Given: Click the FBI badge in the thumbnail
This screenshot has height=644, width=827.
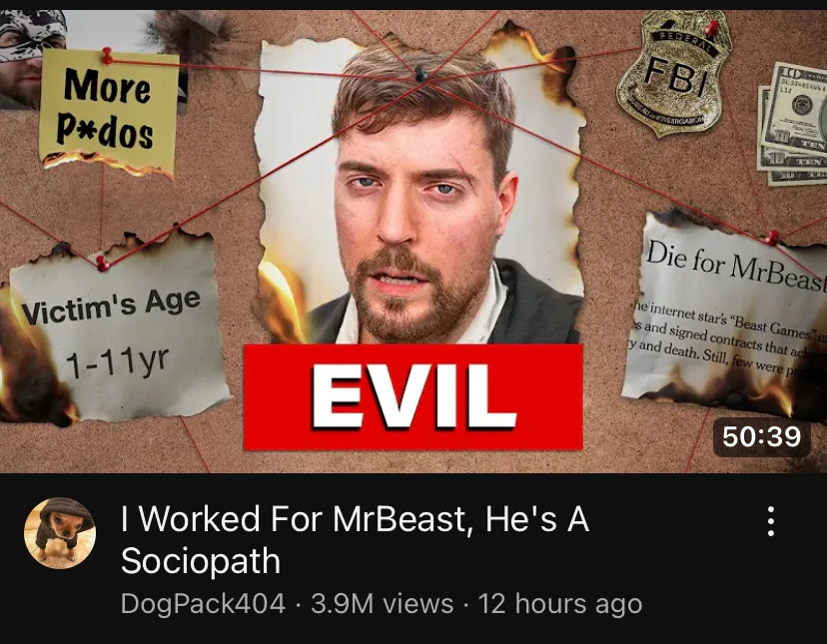Looking at the screenshot, I should coord(673,72).
